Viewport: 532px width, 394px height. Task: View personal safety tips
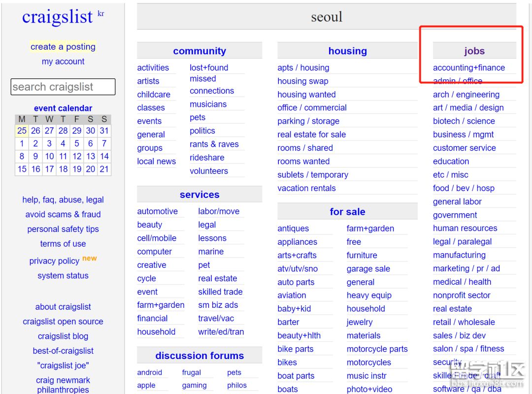(63, 229)
